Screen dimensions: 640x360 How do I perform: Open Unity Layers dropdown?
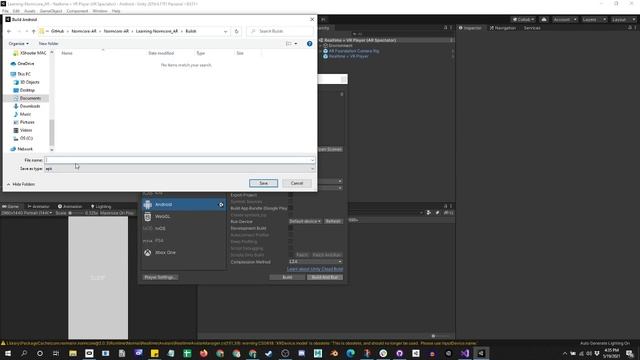[594, 20]
